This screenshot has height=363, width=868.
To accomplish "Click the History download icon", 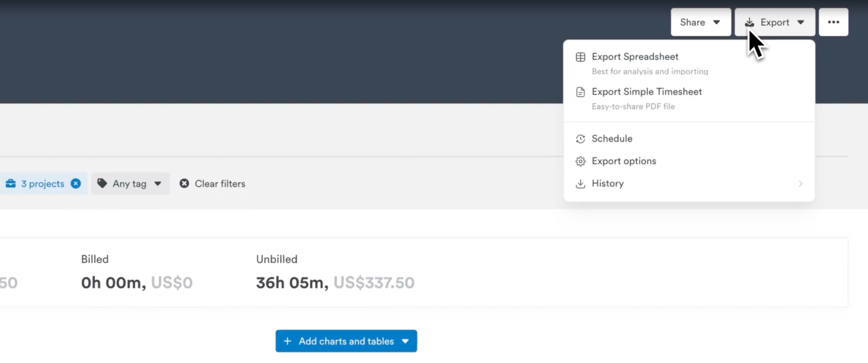I will tap(580, 184).
